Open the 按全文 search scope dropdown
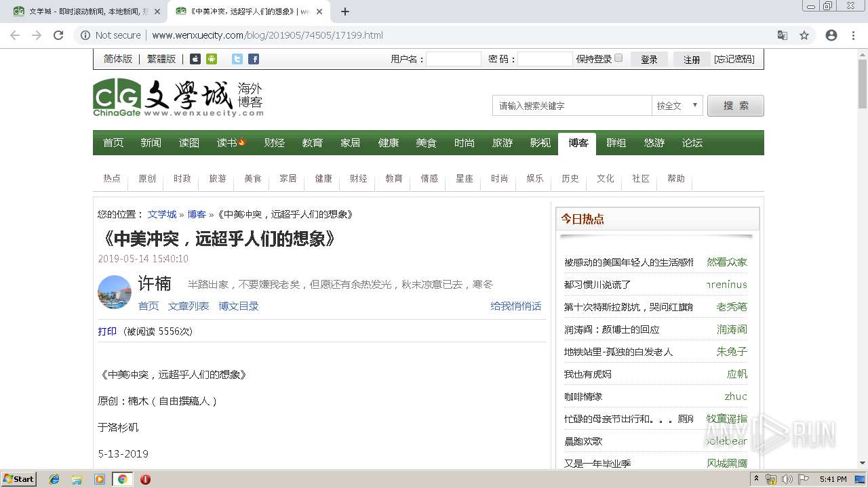This screenshot has width=868, height=488. tap(677, 106)
